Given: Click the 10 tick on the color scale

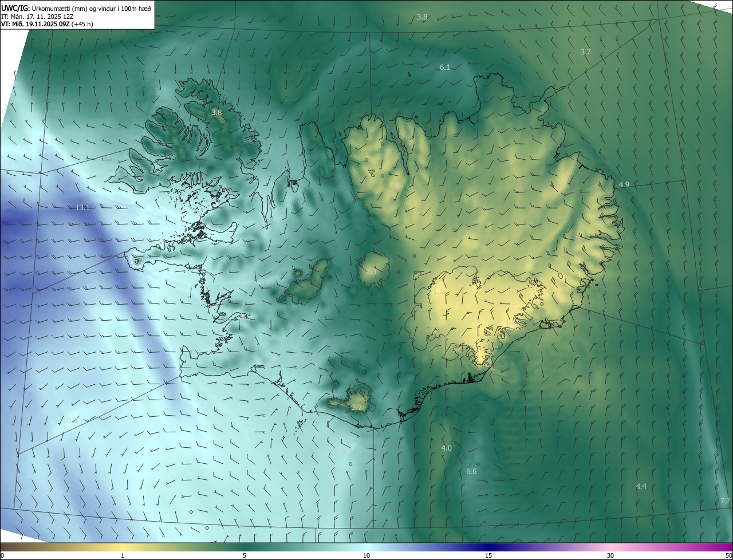Looking at the screenshot, I should (x=366, y=556).
